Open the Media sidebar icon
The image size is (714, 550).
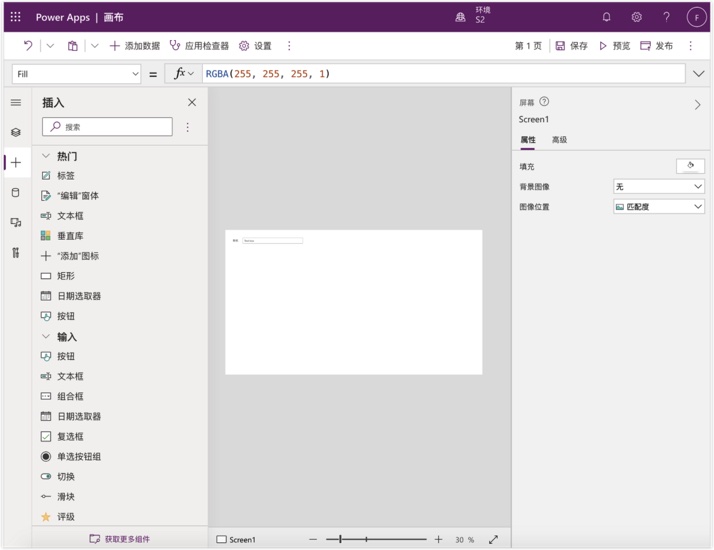click(x=16, y=222)
